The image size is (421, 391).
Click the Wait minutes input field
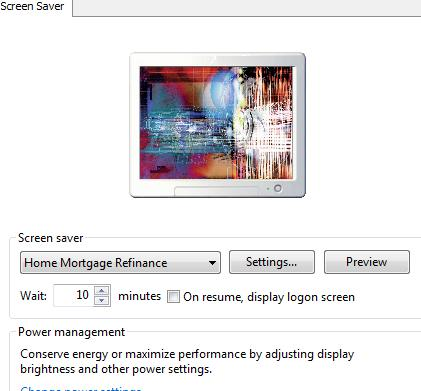click(74, 295)
